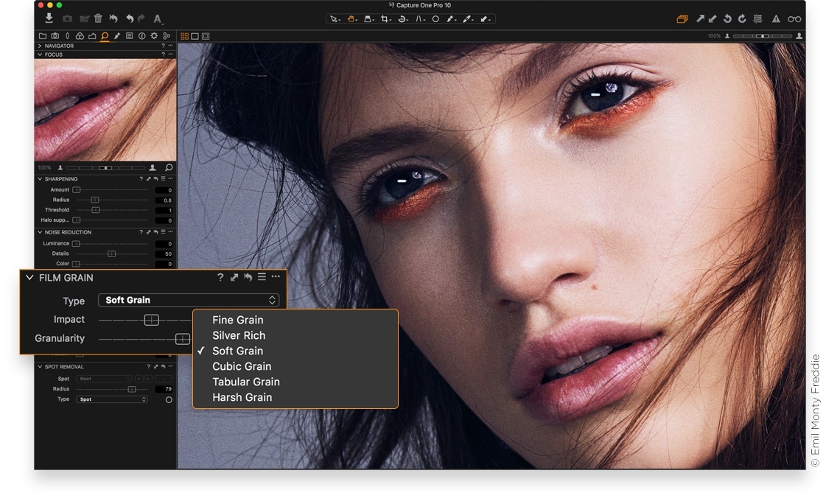Click the trash delete icon

point(98,18)
